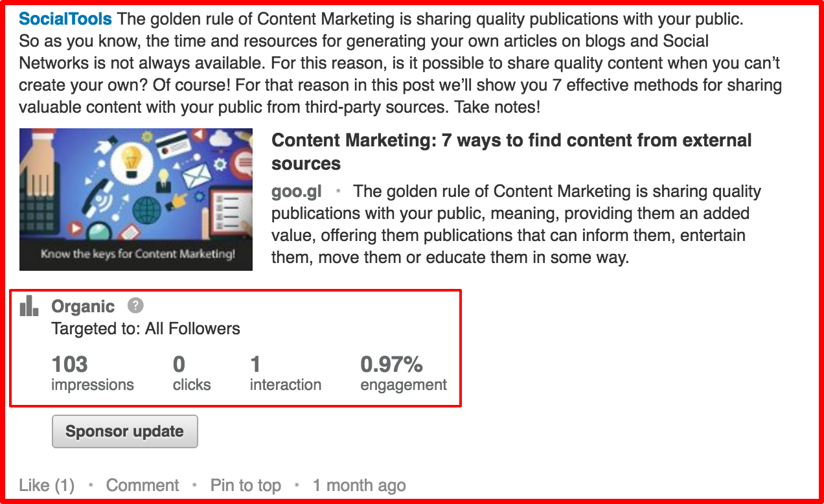Click the question mark help icon beside Organic
The image size is (824, 504).
coord(135,306)
